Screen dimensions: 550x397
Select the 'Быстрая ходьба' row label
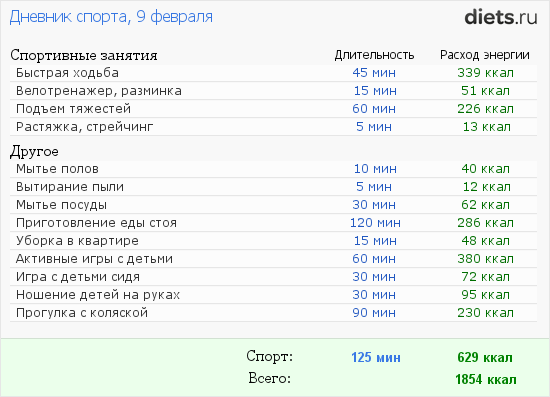[x=67, y=73]
